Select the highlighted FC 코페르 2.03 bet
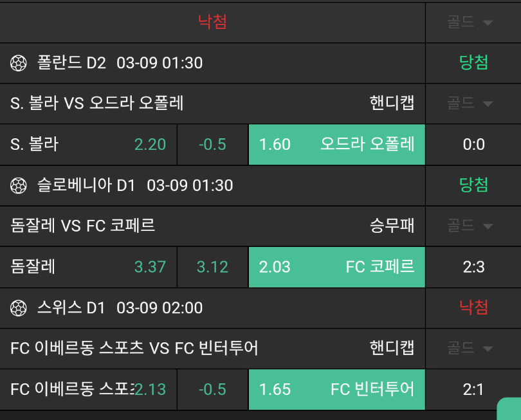Screen dimensions: 521x420 click(336, 267)
